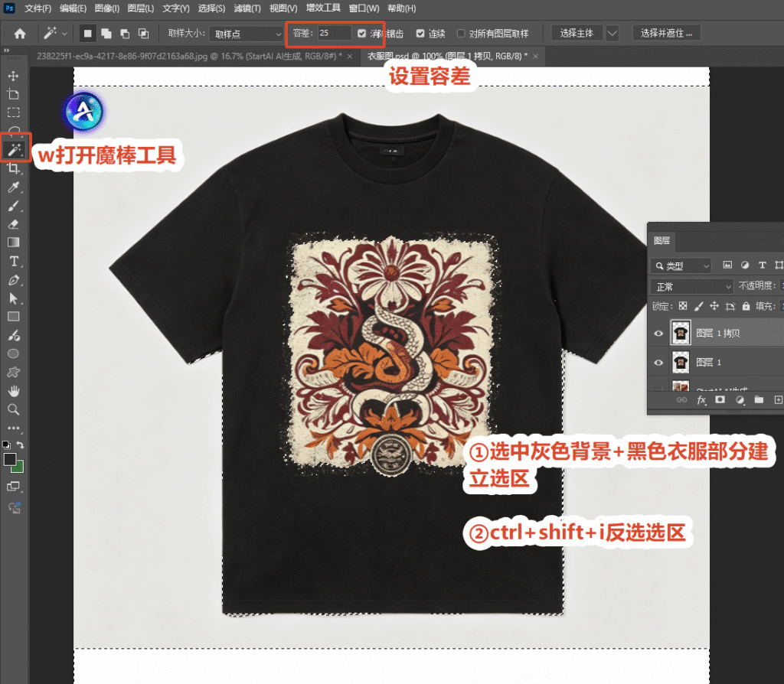This screenshot has width=784, height=684.
Task: Open the 选择(S) menu
Action: 211,8
